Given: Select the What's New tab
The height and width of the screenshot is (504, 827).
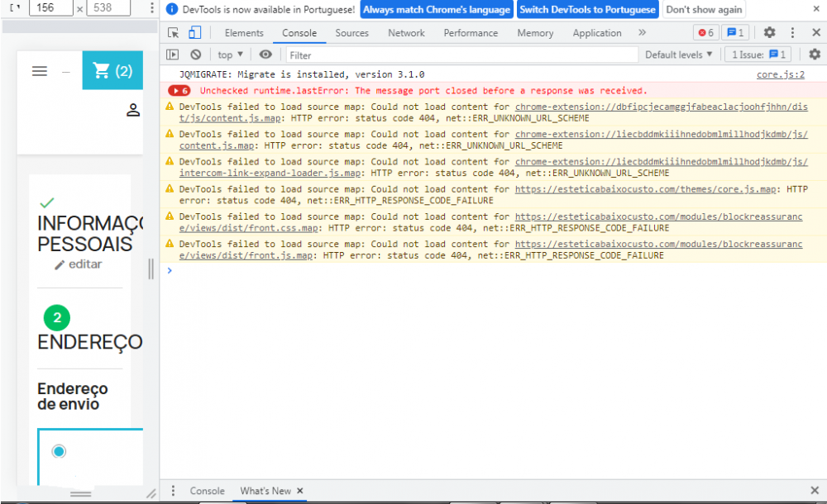Looking at the screenshot, I should coord(265,491).
